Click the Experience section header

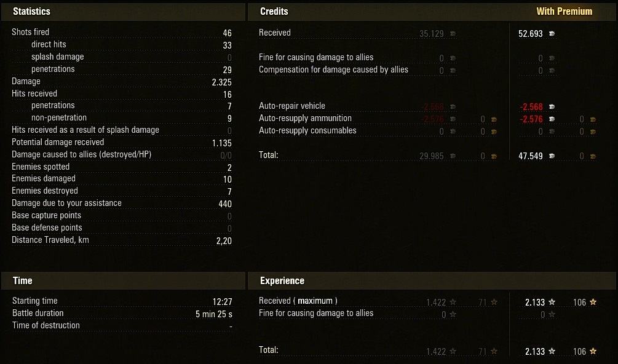click(x=282, y=281)
